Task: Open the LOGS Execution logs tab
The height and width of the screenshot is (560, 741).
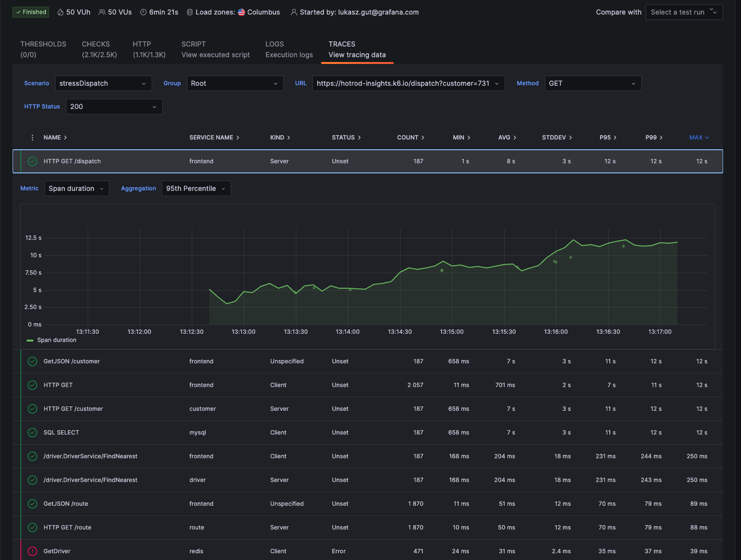Action: click(289, 49)
